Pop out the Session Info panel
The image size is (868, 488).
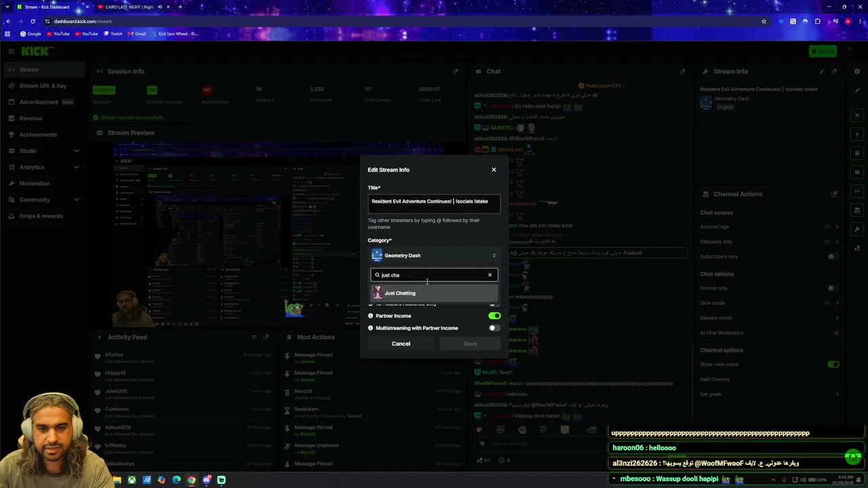(456, 71)
